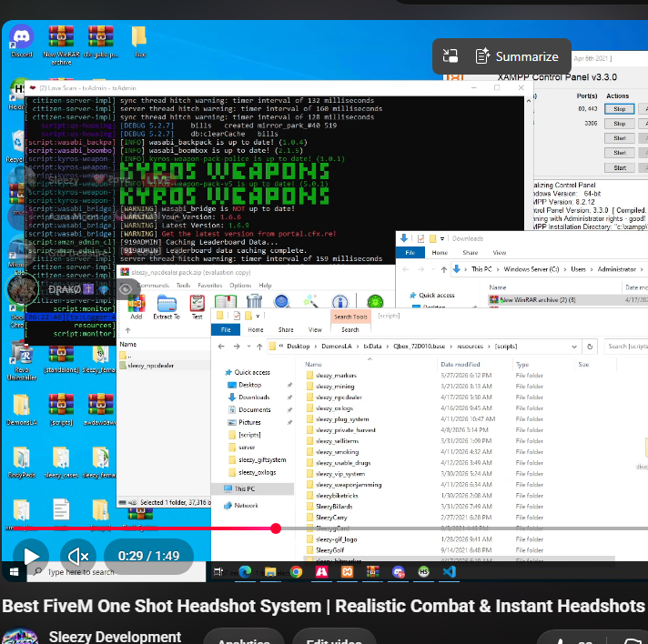Open Google Chrome from the taskbar
The height and width of the screenshot is (644, 648).
pos(296,572)
